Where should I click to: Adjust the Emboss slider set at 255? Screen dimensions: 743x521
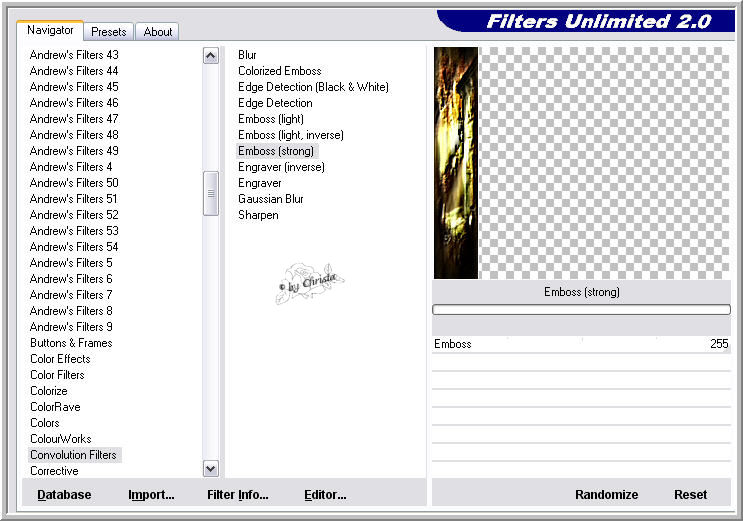581,344
